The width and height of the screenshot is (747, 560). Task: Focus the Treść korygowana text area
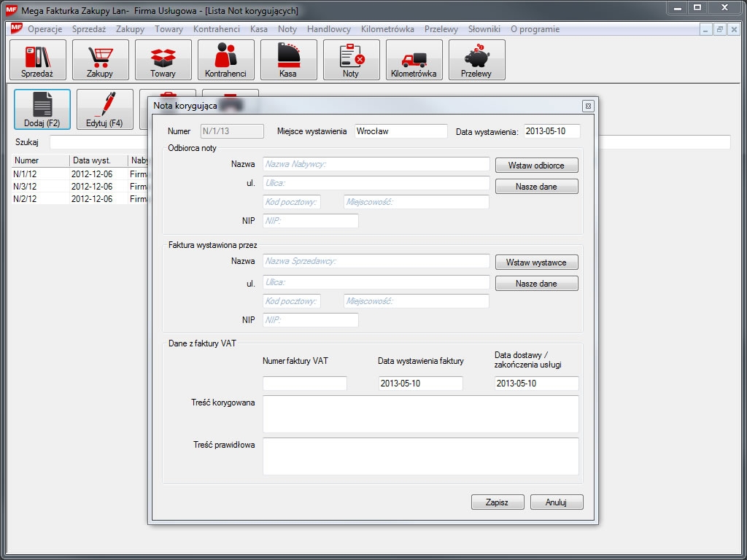click(420, 414)
